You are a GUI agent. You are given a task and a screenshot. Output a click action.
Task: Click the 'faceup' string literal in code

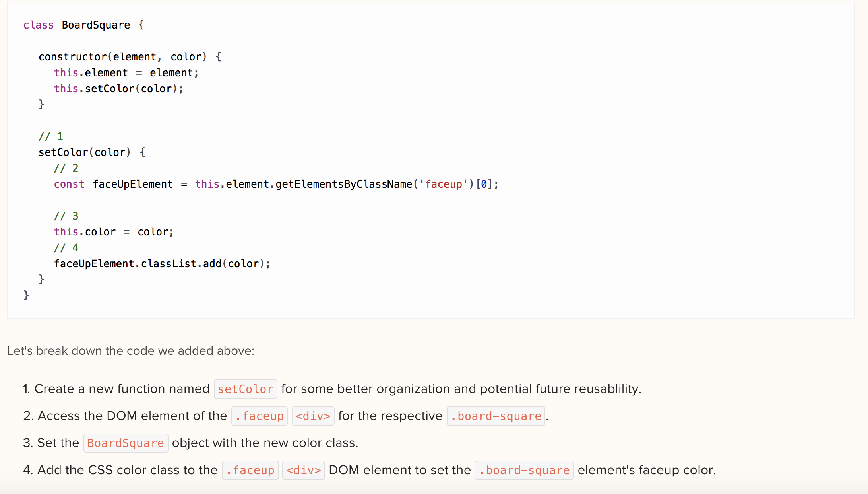click(x=443, y=184)
